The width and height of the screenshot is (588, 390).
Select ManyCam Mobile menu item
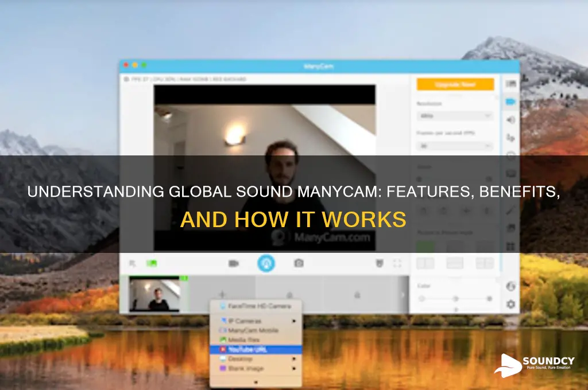[256, 330]
